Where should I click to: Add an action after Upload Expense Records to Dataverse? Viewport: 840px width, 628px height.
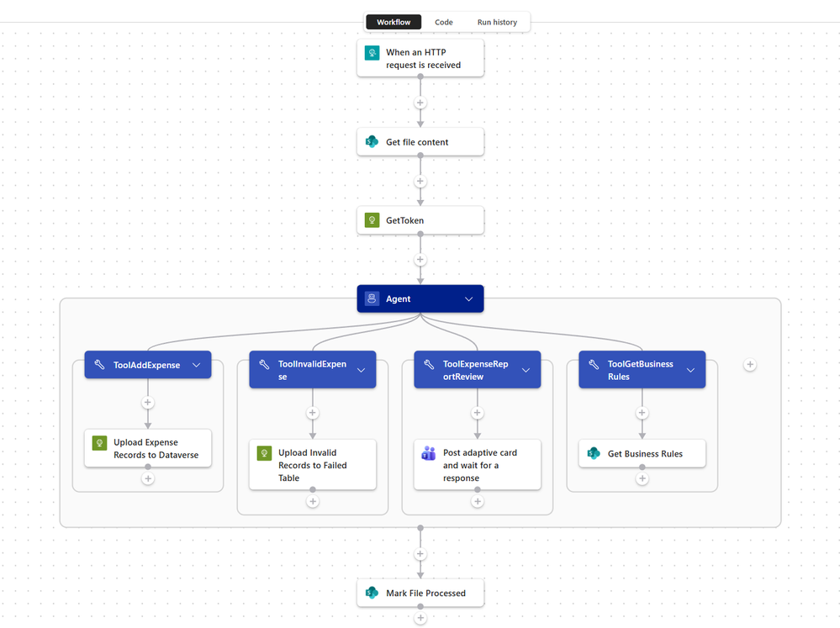148,478
